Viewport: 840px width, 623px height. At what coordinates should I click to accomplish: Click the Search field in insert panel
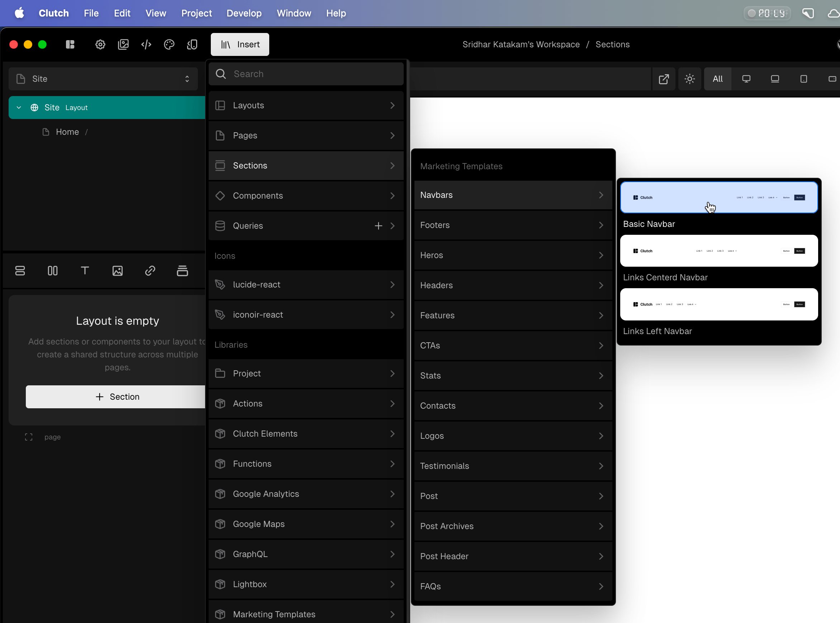(306, 74)
